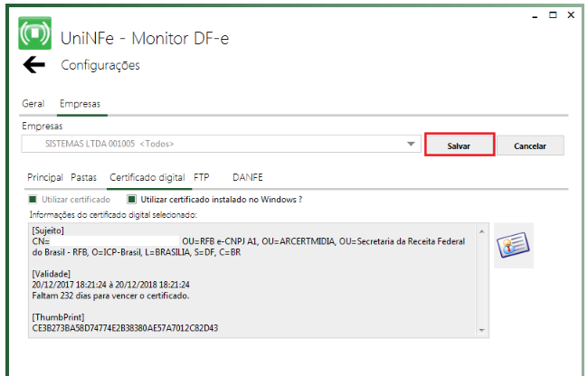Click the certificate info scrollbar down arrow
Viewport: 588px width, 376px height.
click(482, 330)
